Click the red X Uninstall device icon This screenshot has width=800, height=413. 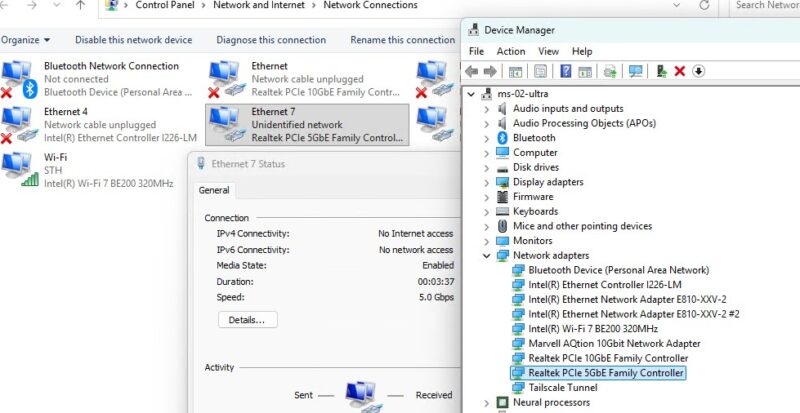click(x=680, y=71)
